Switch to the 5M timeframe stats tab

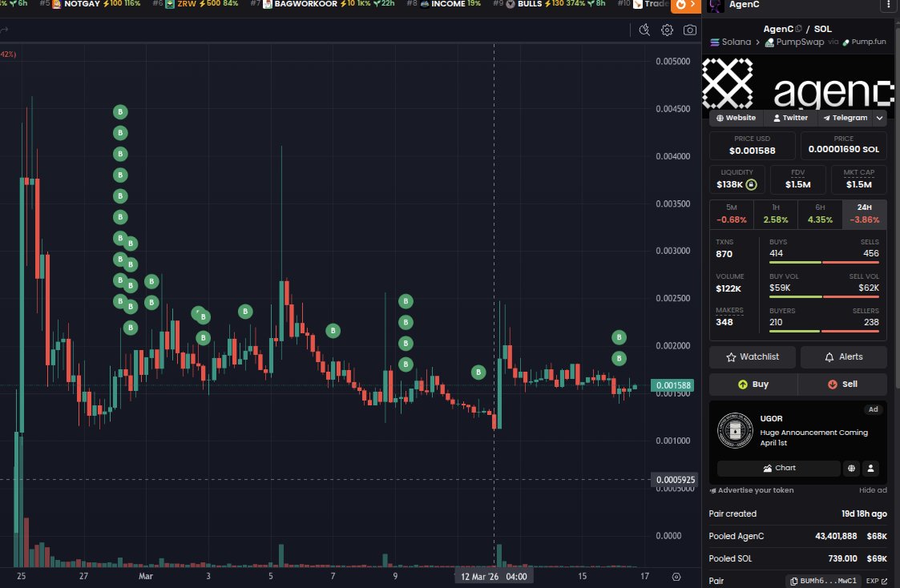[x=731, y=214]
